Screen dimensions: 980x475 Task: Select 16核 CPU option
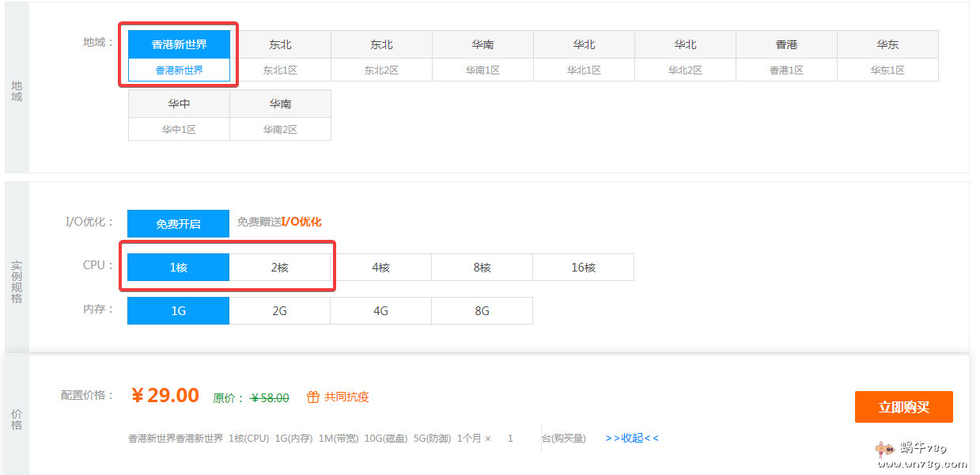pos(583,268)
